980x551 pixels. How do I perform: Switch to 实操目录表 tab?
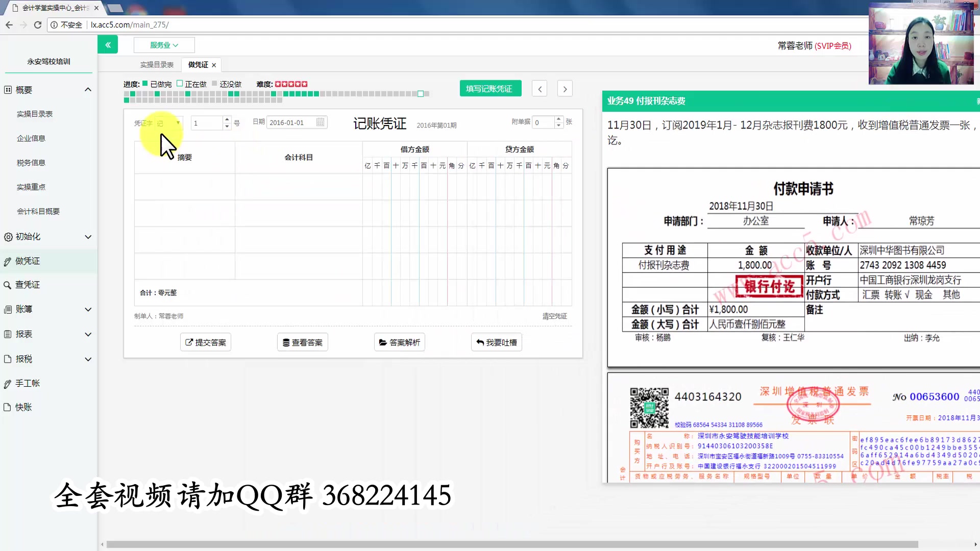click(157, 65)
